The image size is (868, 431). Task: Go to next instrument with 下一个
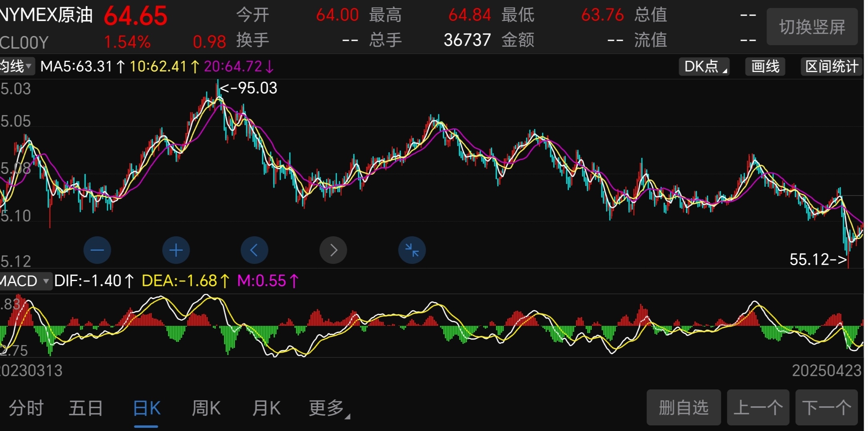point(826,407)
